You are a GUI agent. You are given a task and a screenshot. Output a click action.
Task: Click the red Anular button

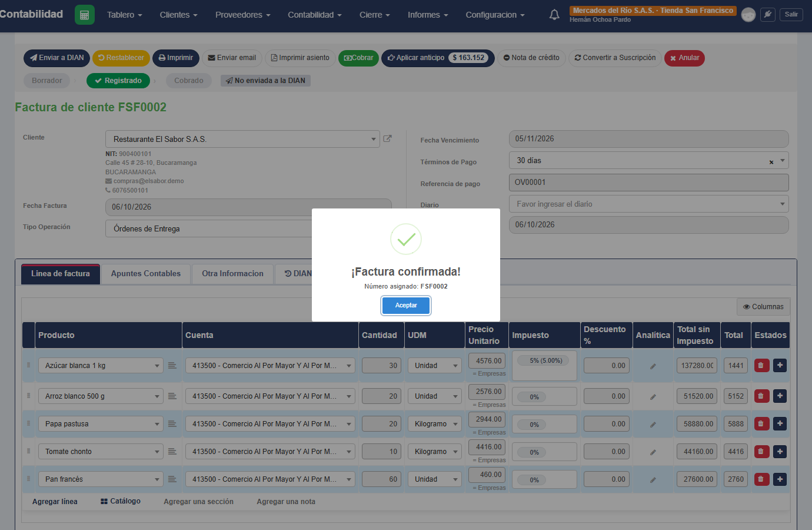684,58
